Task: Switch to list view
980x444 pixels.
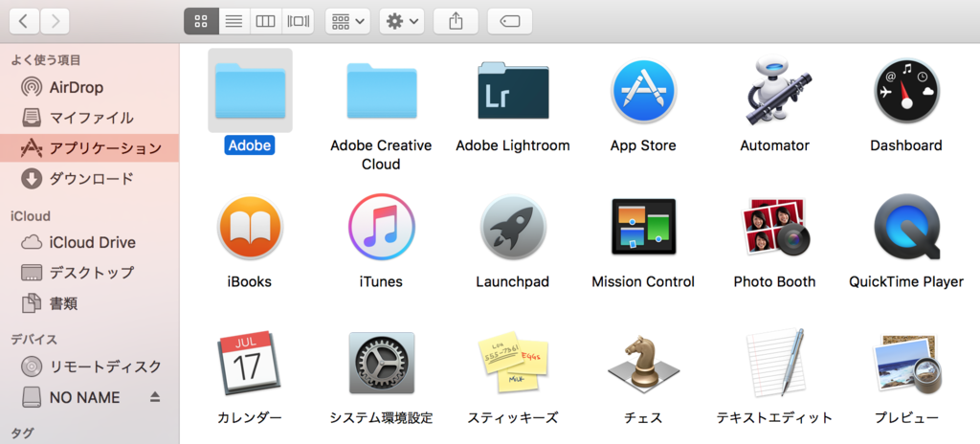Action: coord(234,22)
